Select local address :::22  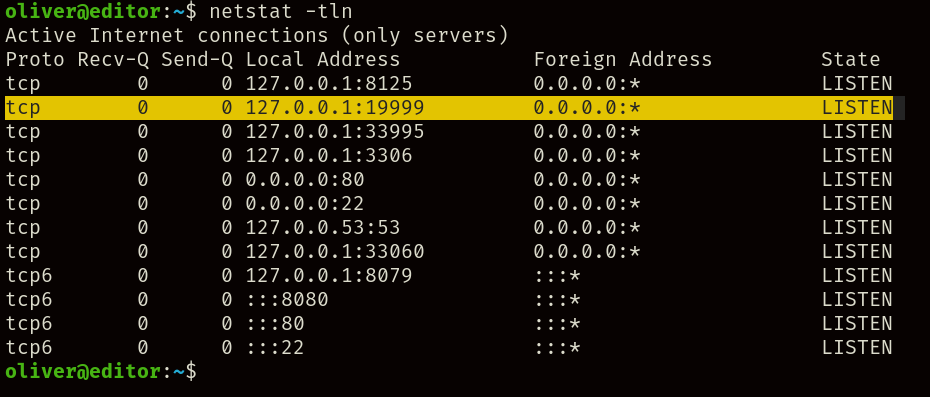(275, 347)
